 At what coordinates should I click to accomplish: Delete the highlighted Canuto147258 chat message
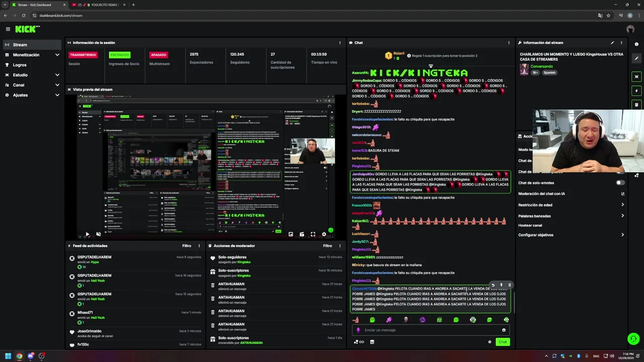[x=509, y=285]
